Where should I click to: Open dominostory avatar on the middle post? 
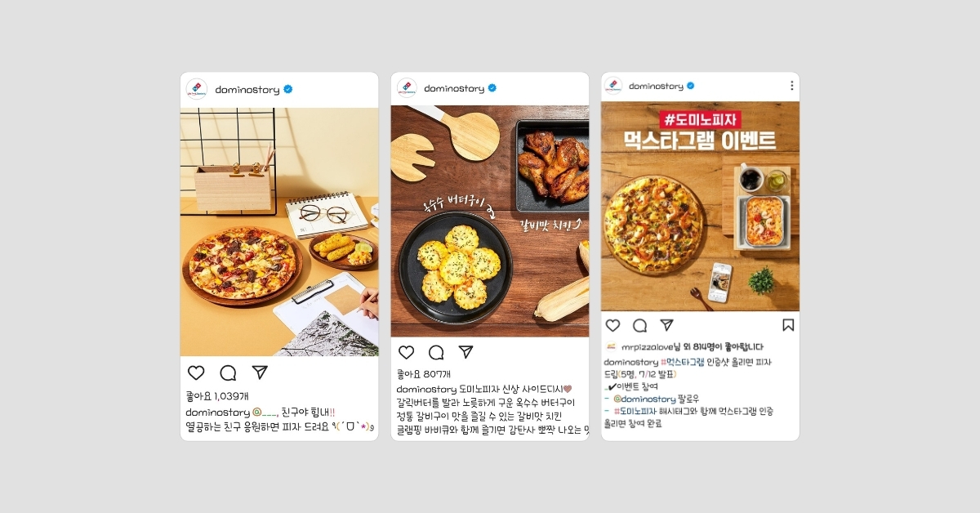pos(407,88)
